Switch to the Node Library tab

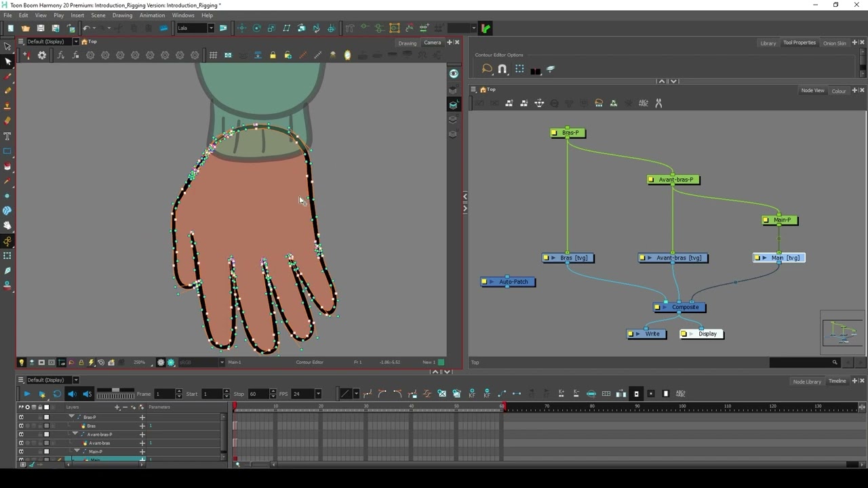coord(807,382)
